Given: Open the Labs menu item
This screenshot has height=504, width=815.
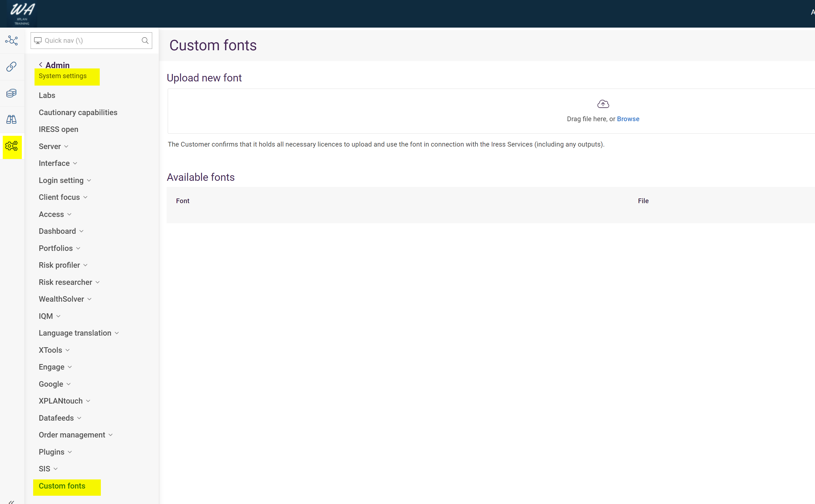Looking at the screenshot, I should [47, 95].
